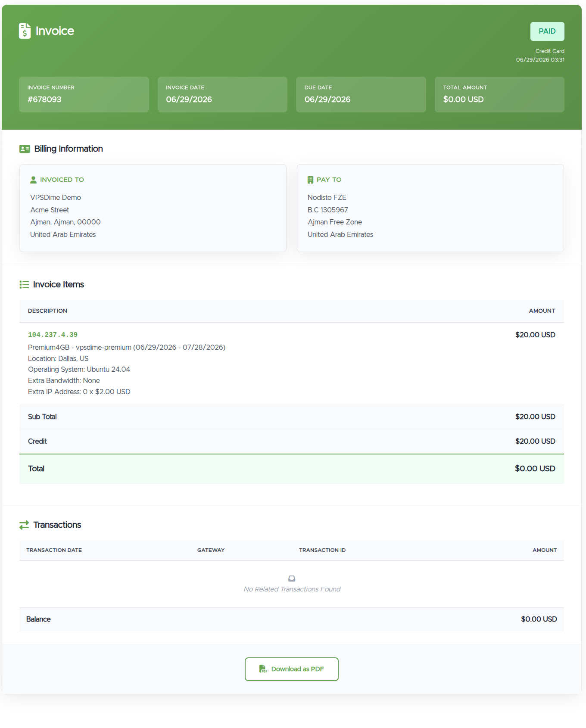Click the 06/29/2026 03:31 payment timestamp
Image resolution: width=586 pixels, height=728 pixels.
[540, 60]
